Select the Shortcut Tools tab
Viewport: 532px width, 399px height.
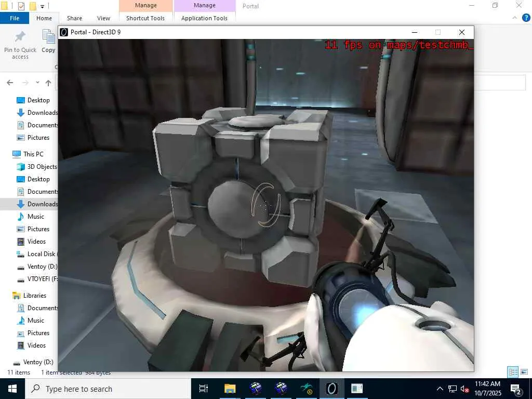(145, 18)
